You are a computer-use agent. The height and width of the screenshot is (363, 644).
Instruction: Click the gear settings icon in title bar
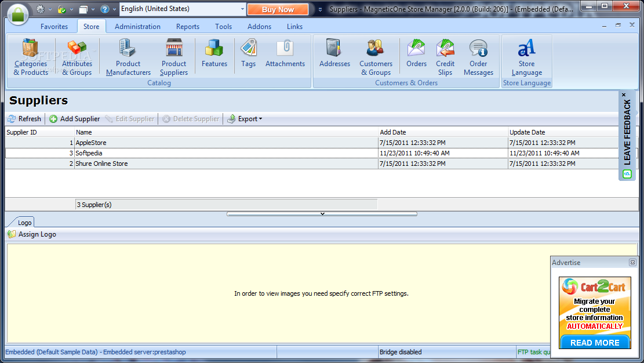[x=40, y=9]
